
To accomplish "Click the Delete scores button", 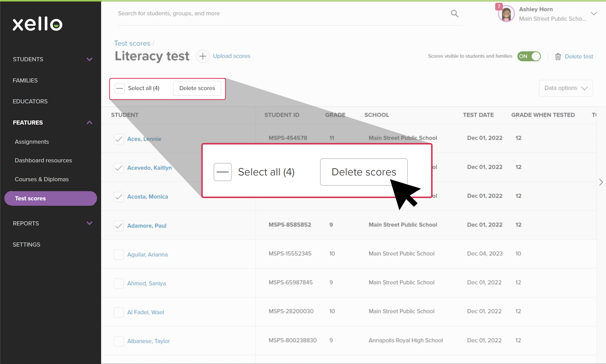I will pyautogui.click(x=197, y=88).
